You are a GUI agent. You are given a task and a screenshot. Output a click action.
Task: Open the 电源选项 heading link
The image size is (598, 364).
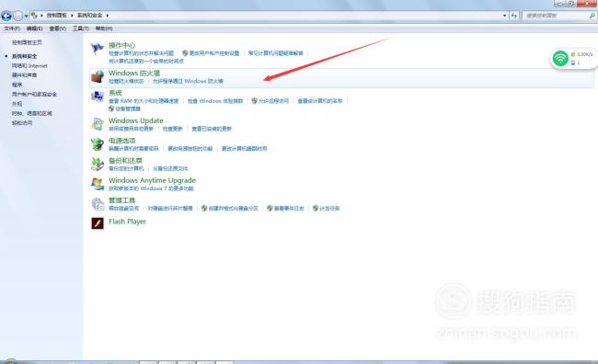pos(122,141)
